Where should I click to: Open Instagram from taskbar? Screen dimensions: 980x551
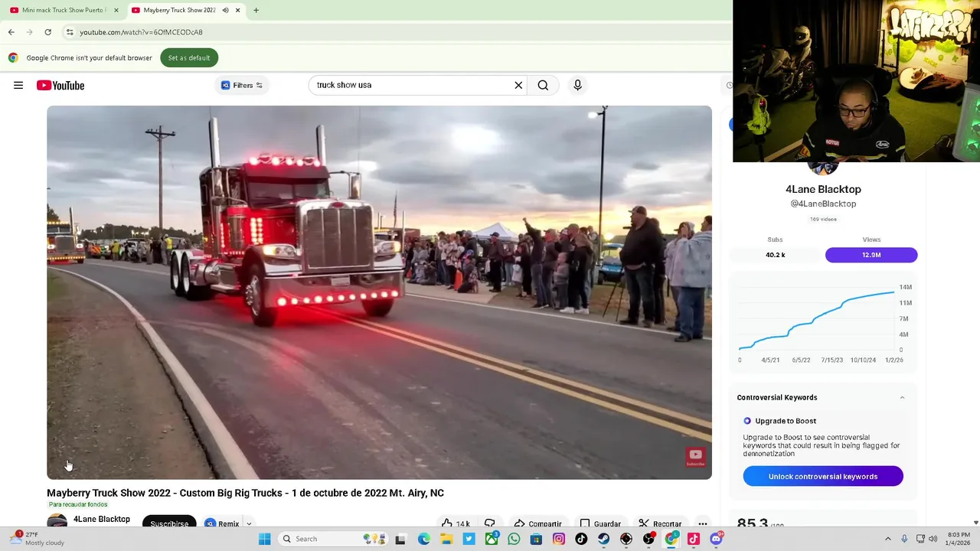[x=559, y=539]
